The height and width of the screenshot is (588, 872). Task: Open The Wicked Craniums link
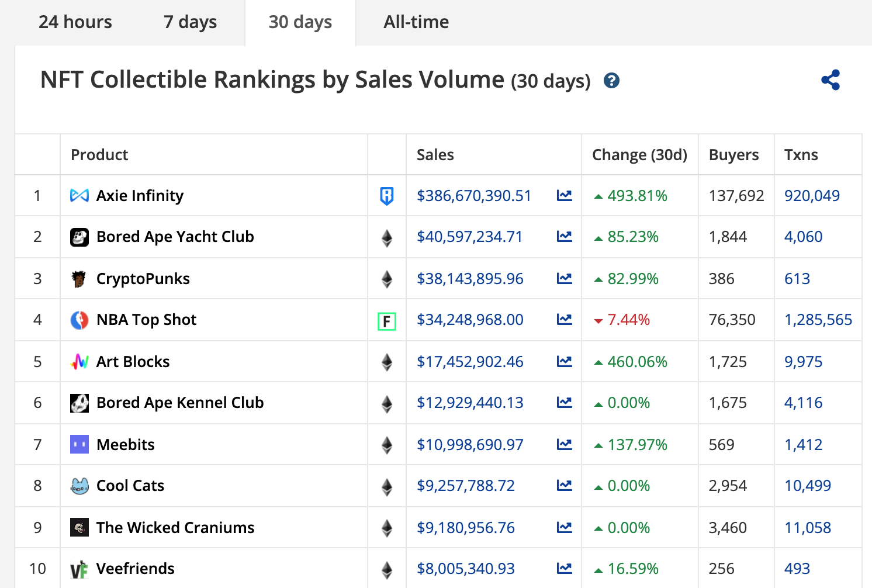tap(175, 527)
